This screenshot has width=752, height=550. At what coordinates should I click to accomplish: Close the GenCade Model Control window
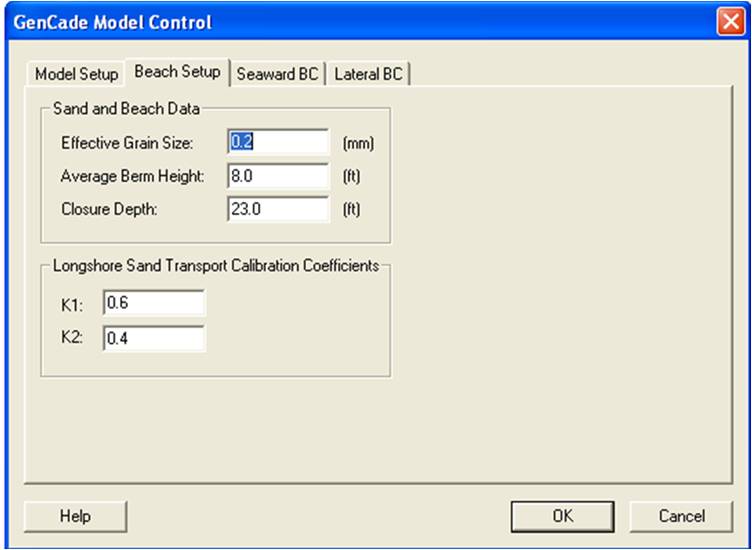click(x=730, y=22)
